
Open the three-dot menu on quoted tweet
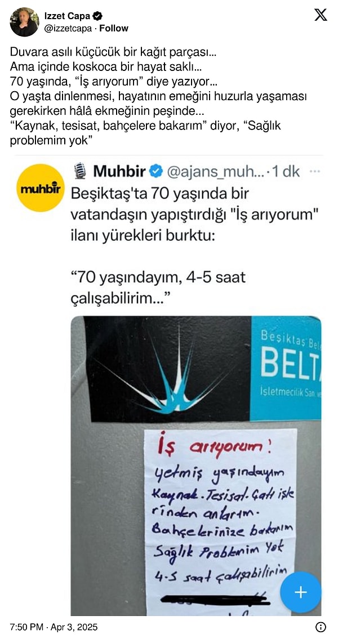click(x=314, y=171)
